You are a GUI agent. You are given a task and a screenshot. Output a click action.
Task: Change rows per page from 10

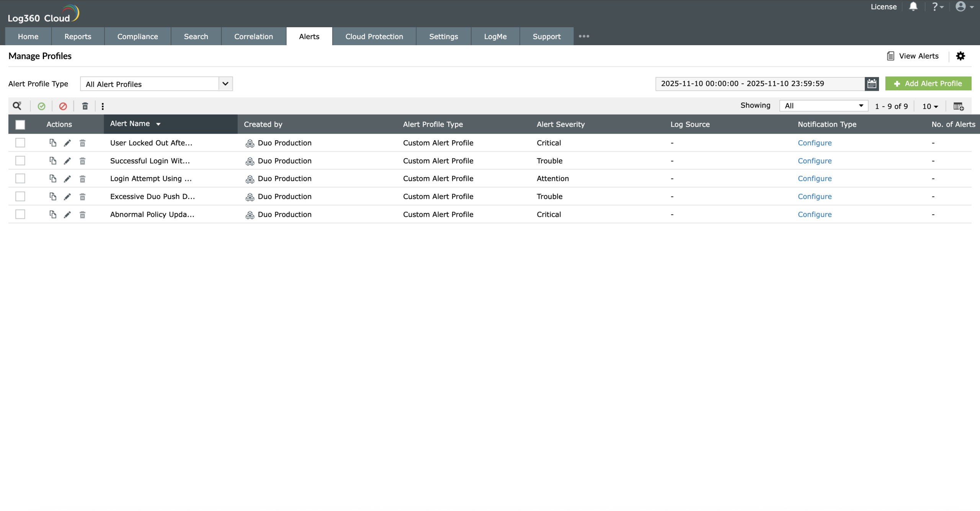[930, 106]
